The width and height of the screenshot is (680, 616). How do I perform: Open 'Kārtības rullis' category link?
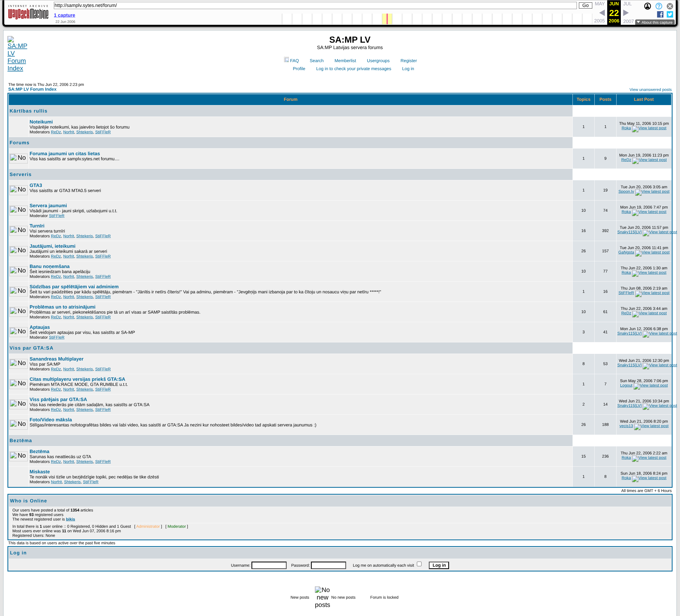click(x=29, y=111)
